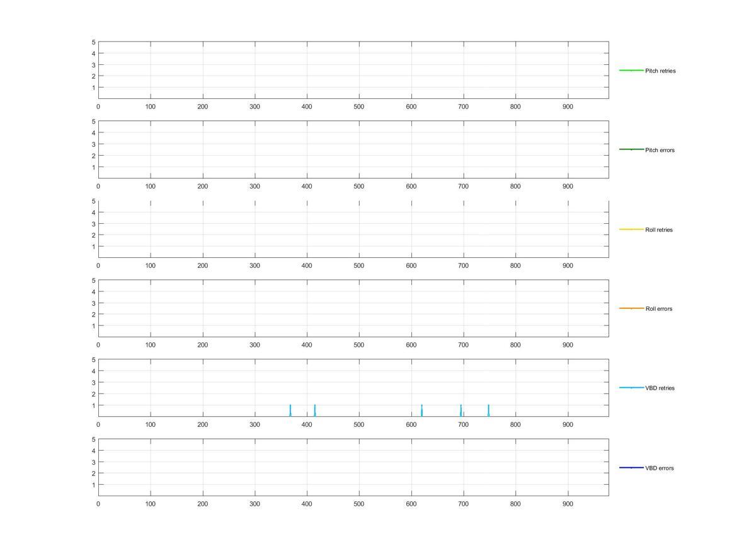The height and width of the screenshot is (558, 756).
Task: Click the 600 x-axis tick of VBD errors plot
Action: 411,504
